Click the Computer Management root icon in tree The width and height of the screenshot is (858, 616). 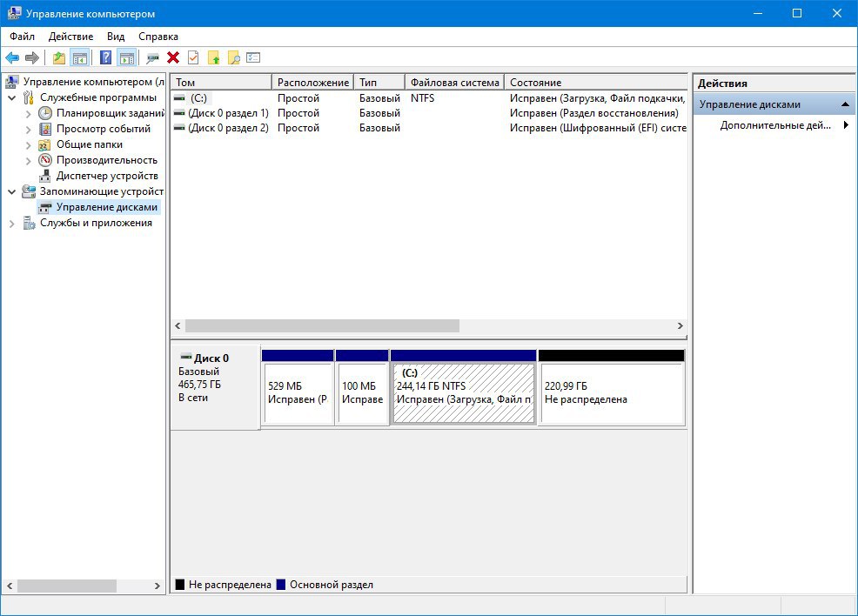[x=12, y=82]
